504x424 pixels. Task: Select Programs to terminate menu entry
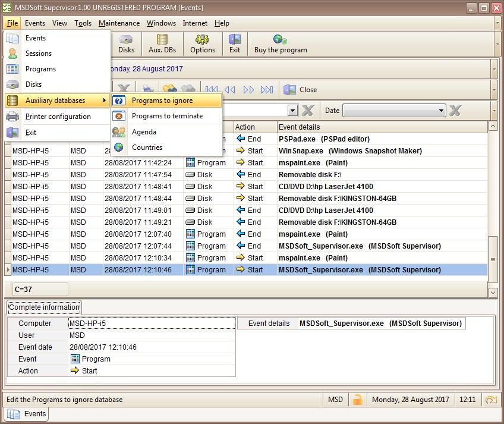pos(167,116)
